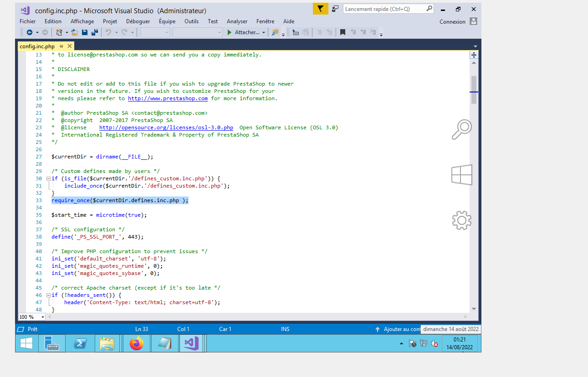Open the active documents list dropdown arrow
This screenshot has height=377, width=588.
click(476, 46)
